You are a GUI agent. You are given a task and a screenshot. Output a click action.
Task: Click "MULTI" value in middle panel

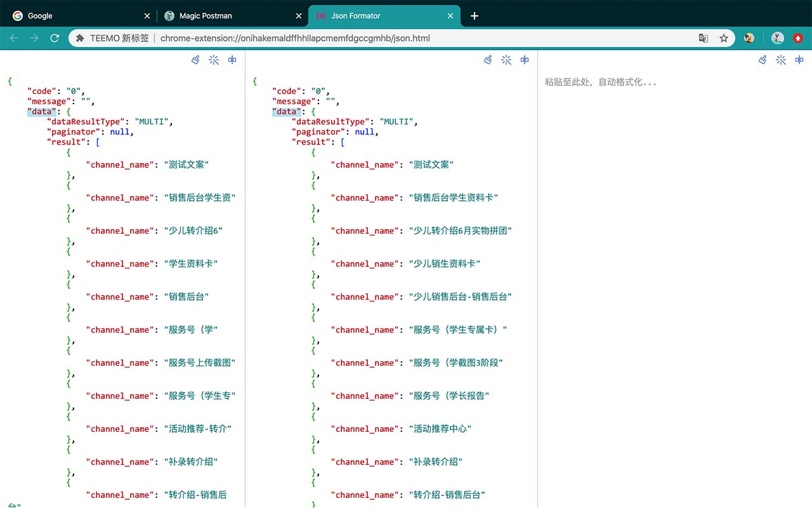pos(396,122)
